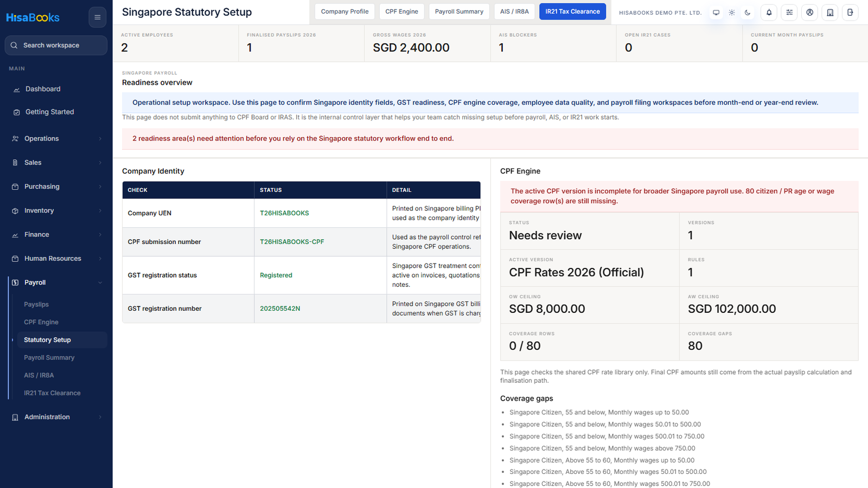The image size is (868, 488).
Task: Click the SGD 102,000.00 AW ceiling
Action: (732, 309)
